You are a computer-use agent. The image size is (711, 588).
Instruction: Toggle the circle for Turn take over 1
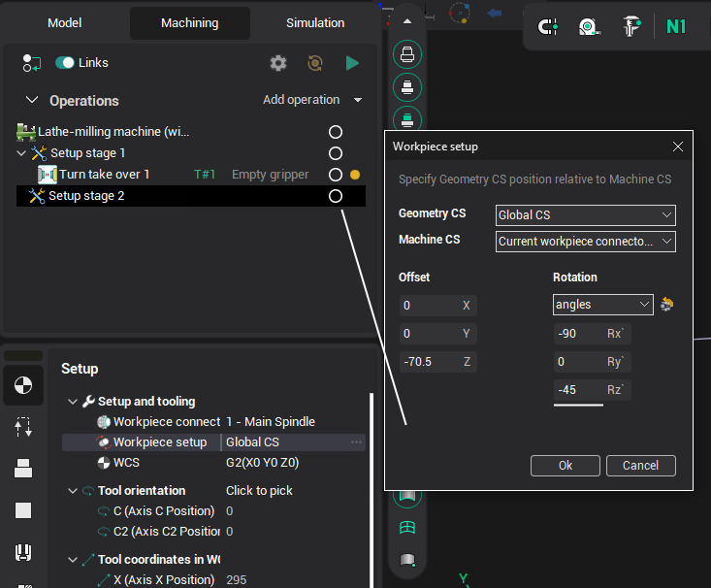[x=336, y=175]
